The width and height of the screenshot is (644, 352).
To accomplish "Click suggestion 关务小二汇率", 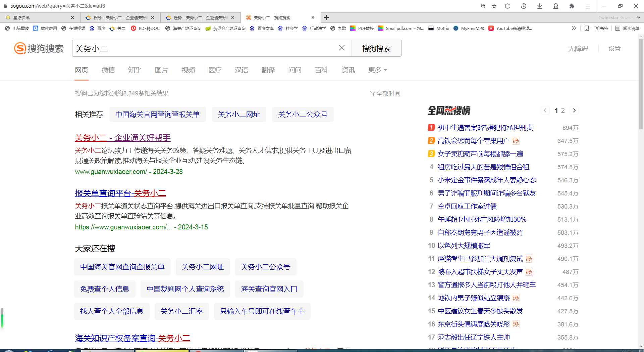I will [x=182, y=311].
